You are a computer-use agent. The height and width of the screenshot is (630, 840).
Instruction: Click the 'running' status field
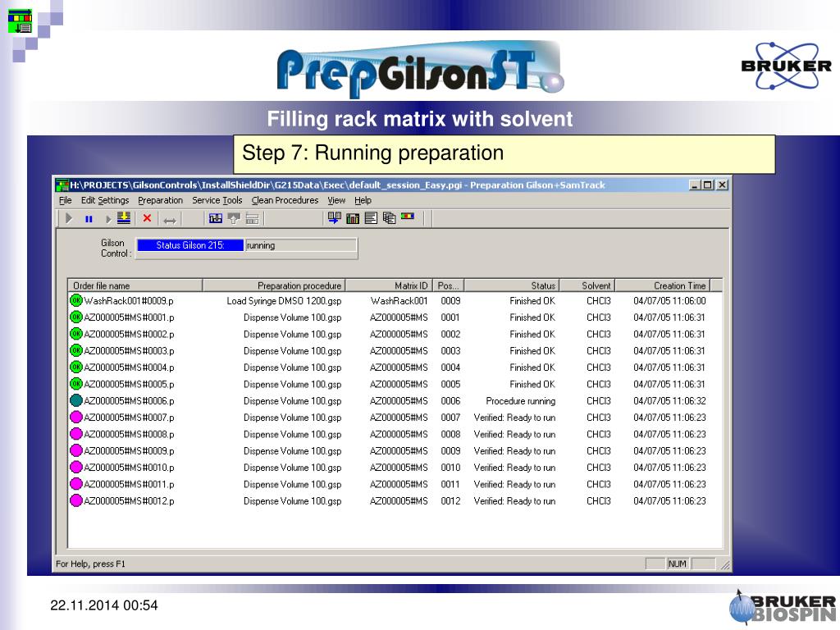300,245
